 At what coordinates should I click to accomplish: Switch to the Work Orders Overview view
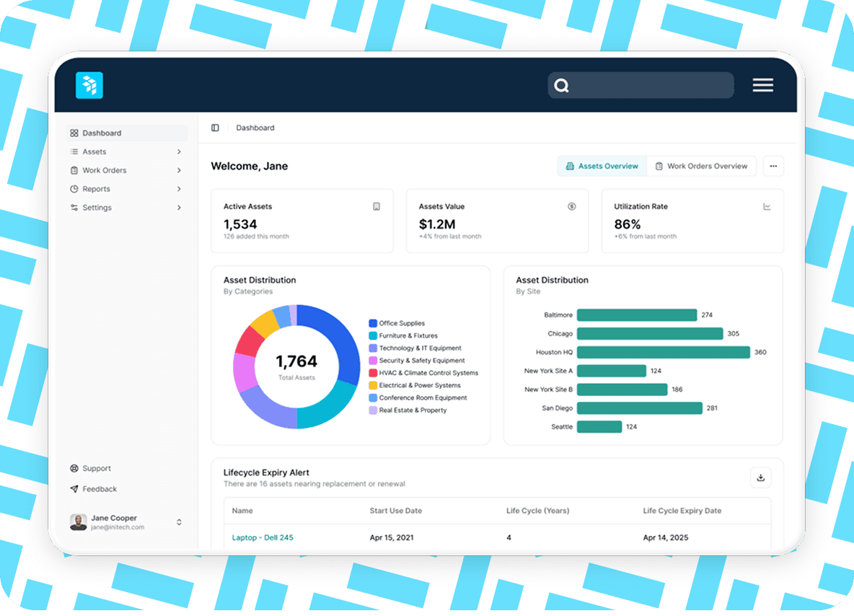(x=701, y=166)
